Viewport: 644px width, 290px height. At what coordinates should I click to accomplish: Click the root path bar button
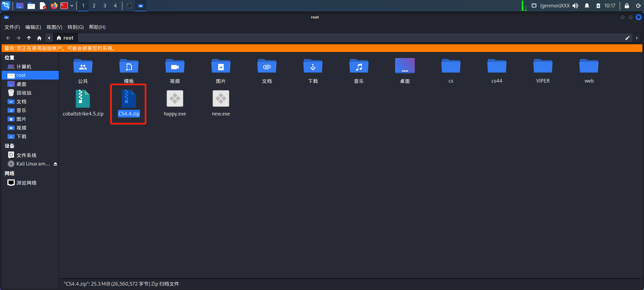(65, 38)
